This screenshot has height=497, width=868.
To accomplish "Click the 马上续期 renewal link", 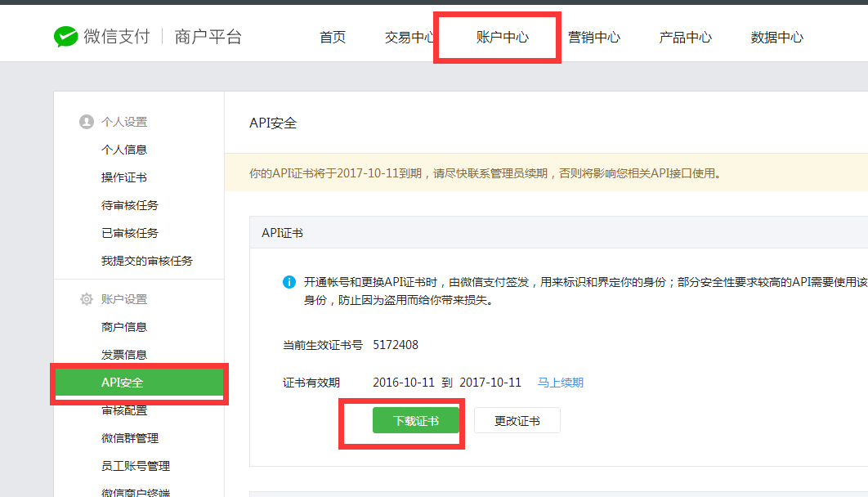I will click(x=560, y=383).
